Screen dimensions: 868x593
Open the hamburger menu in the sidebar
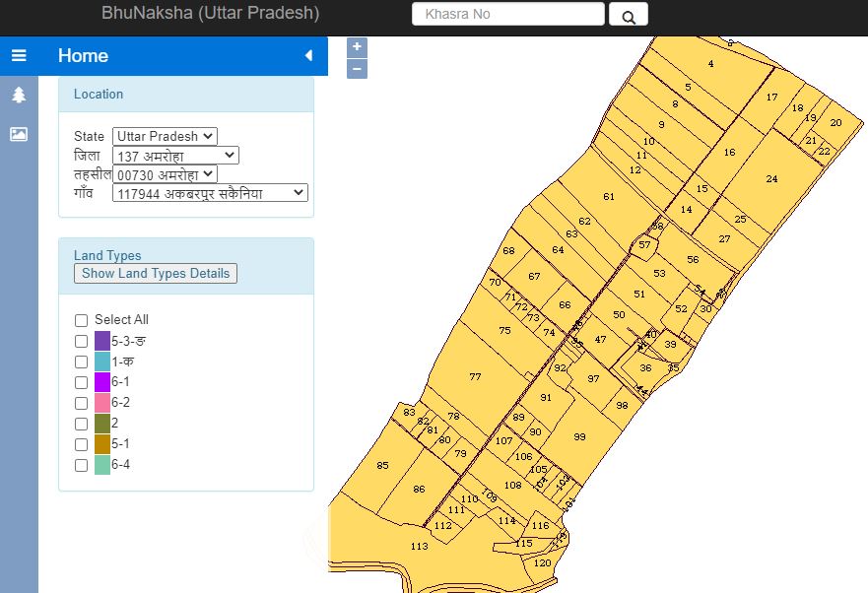[x=18, y=55]
